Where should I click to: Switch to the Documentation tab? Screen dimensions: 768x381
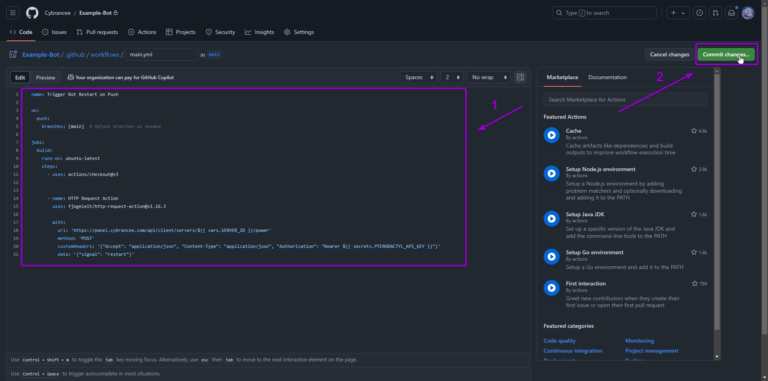(607, 77)
